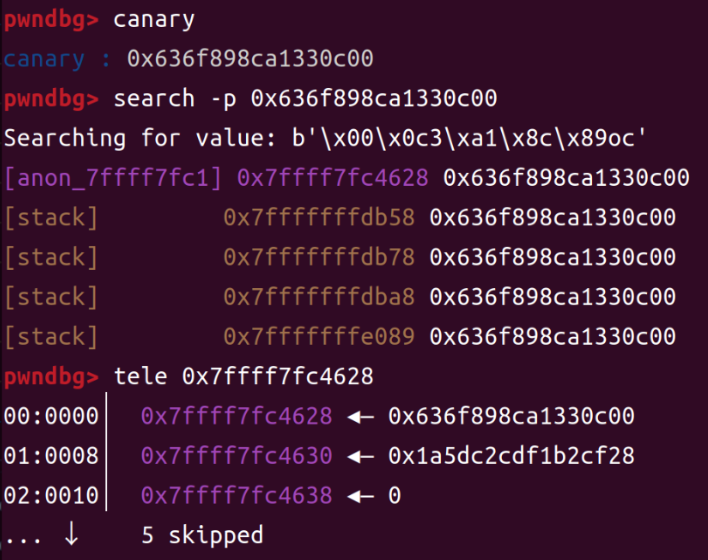This screenshot has height=560, width=708.
Task: Click stack address 0x7fffffffdba8
Action: (x=319, y=297)
